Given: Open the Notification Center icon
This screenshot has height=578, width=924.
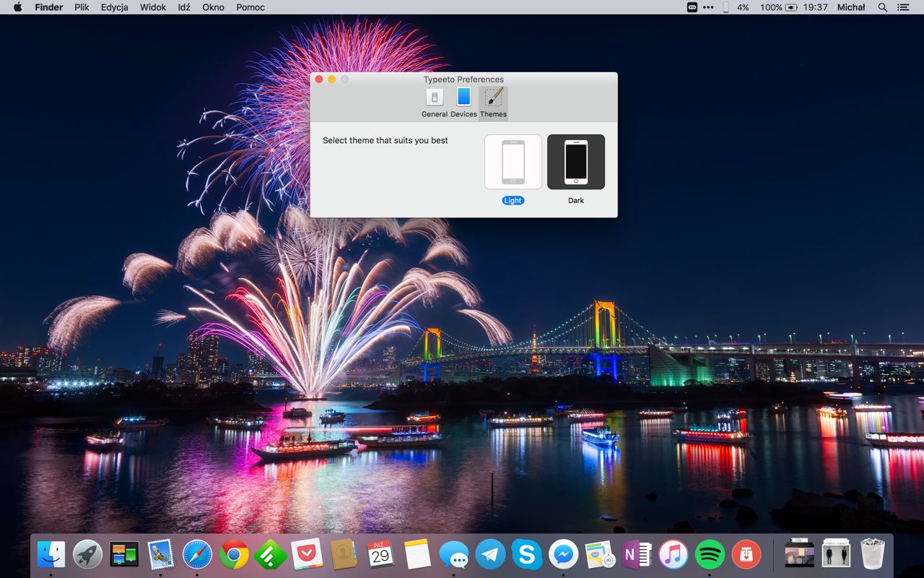Looking at the screenshot, I should pyautogui.click(x=903, y=7).
